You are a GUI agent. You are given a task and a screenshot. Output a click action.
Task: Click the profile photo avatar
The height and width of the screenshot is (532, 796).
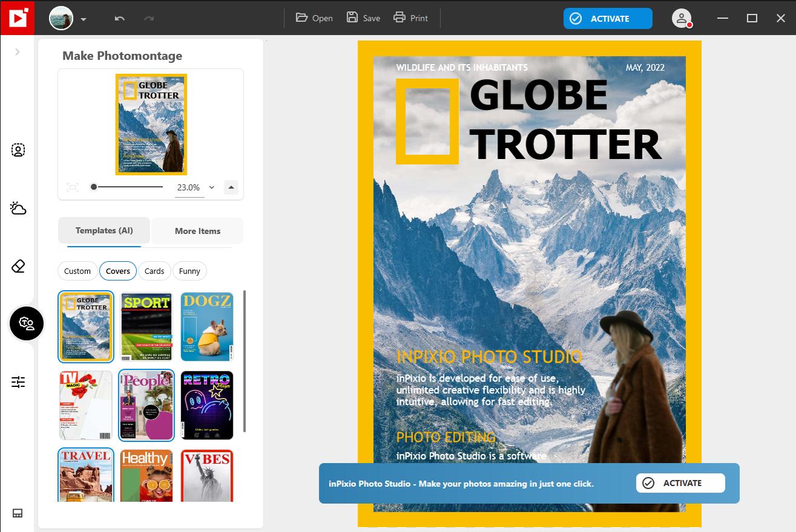tap(61, 19)
